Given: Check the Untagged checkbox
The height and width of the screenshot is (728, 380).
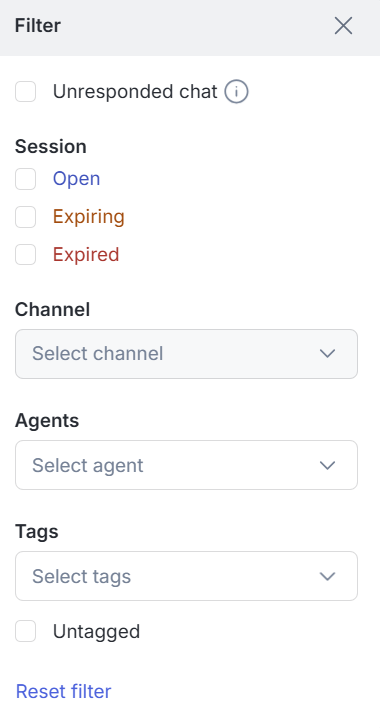Looking at the screenshot, I should click(x=26, y=631).
